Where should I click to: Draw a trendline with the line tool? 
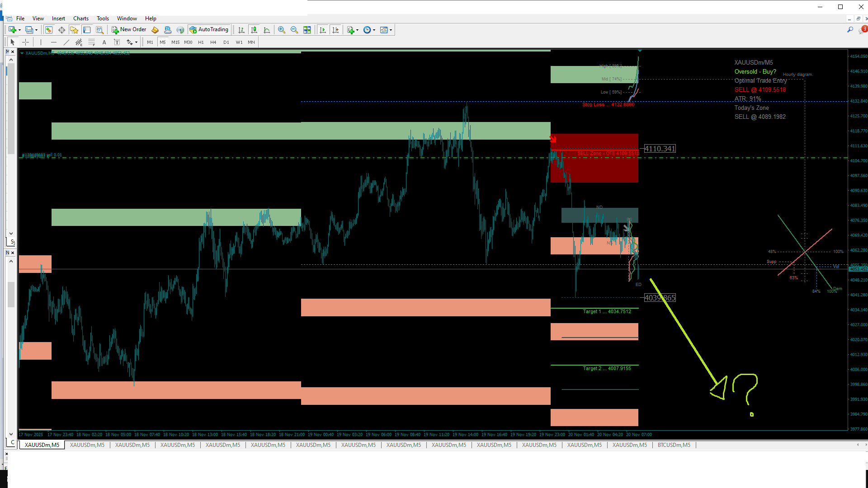66,42
